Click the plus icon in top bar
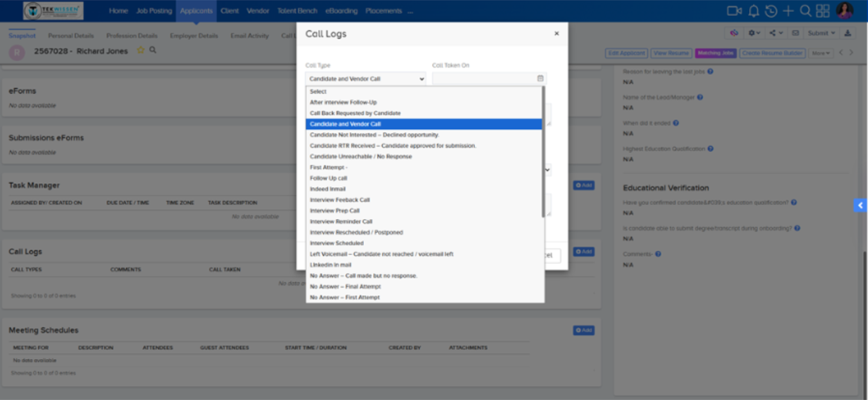 coord(788,11)
